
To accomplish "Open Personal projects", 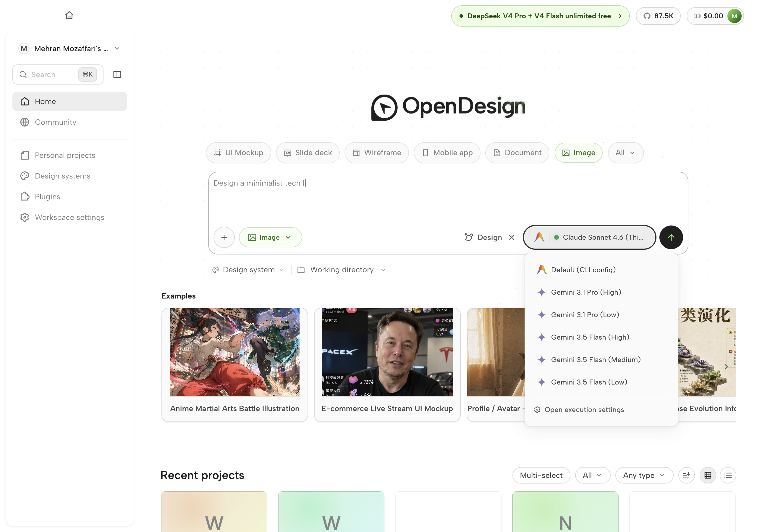I will coord(69,155).
